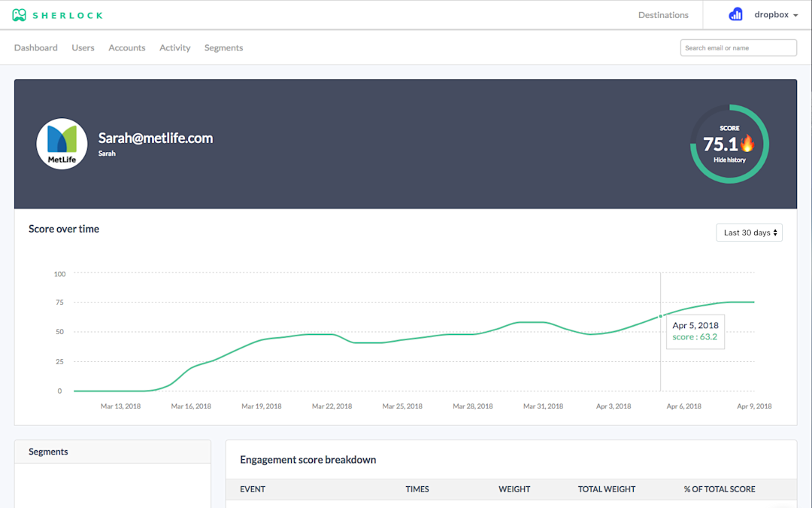Click the Sherlock logo icon
Image resolution: width=812 pixels, height=508 pixels.
19,15
